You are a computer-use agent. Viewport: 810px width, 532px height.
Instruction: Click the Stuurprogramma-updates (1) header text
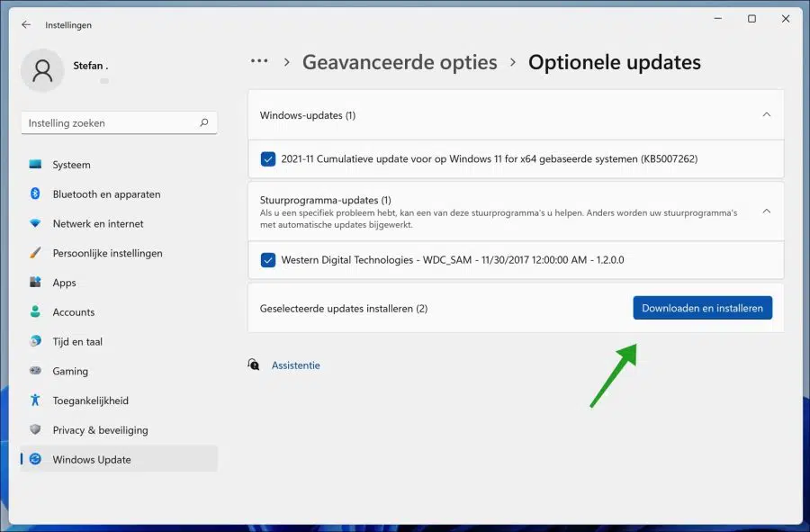pos(326,200)
